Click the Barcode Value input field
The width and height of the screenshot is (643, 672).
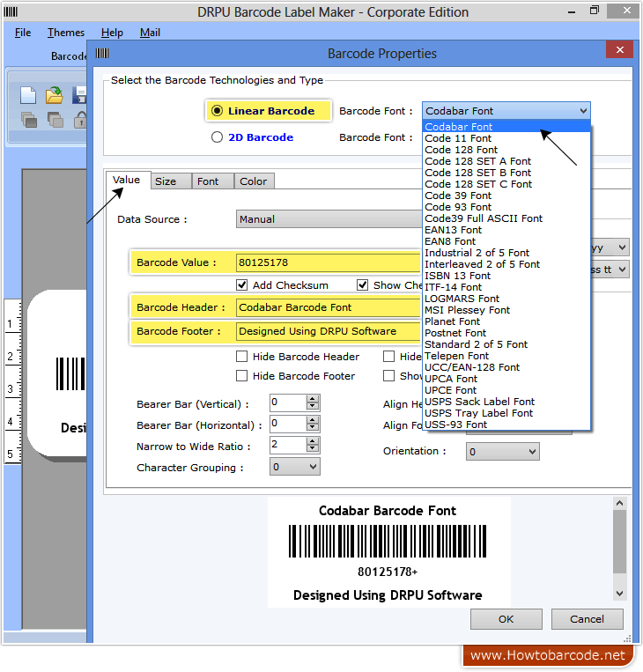pos(329,262)
